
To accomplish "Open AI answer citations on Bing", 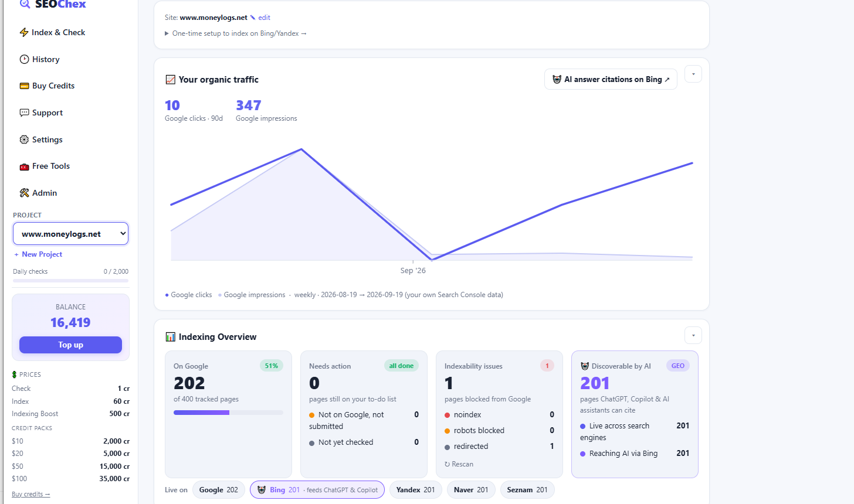I will pyautogui.click(x=611, y=79).
